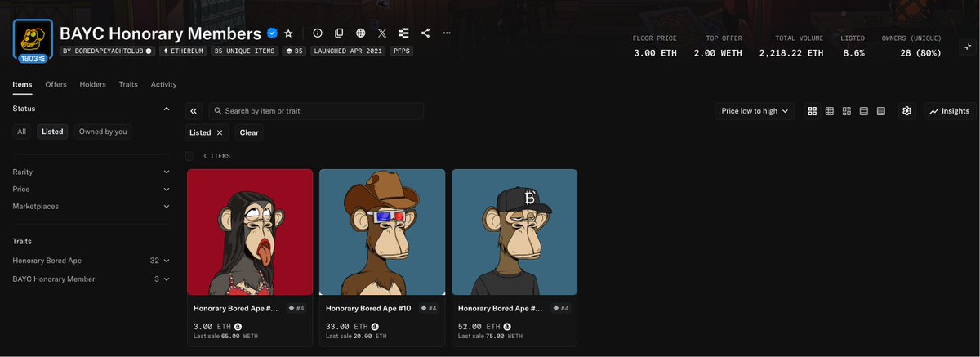The image size is (980, 357).
Task: Toggle the Listed status filter
Action: (52, 132)
